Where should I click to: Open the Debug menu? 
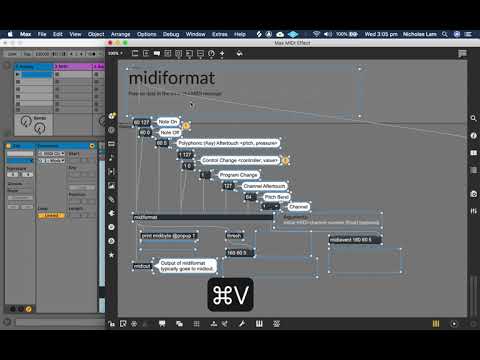pos(171,34)
